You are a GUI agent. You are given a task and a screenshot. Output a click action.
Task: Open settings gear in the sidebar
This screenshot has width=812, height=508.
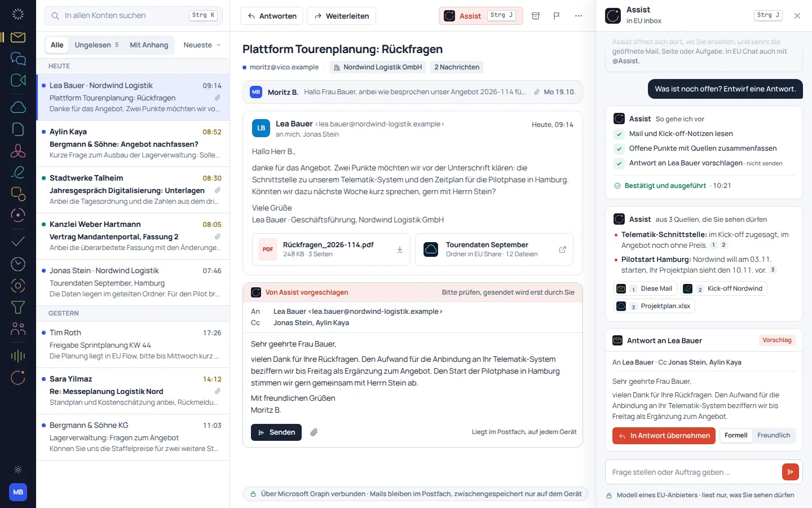[x=18, y=470]
